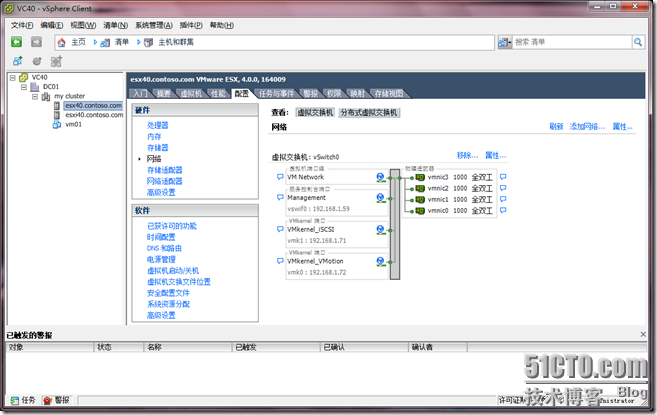Click the 警报 button in status bar
The height and width of the screenshot is (415, 657).
click(57, 400)
